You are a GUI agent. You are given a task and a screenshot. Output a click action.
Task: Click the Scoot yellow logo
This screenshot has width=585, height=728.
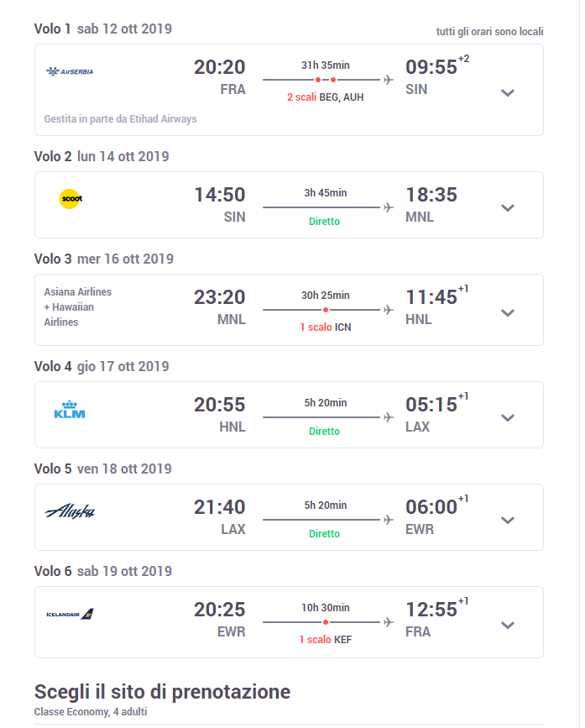point(71,199)
